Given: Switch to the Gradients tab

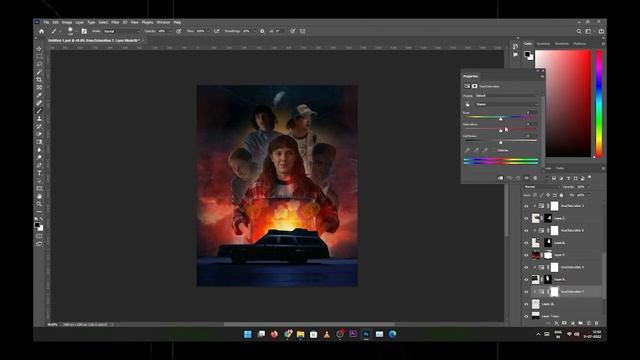Looking at the screenshot, I should [x=562, y=44].
